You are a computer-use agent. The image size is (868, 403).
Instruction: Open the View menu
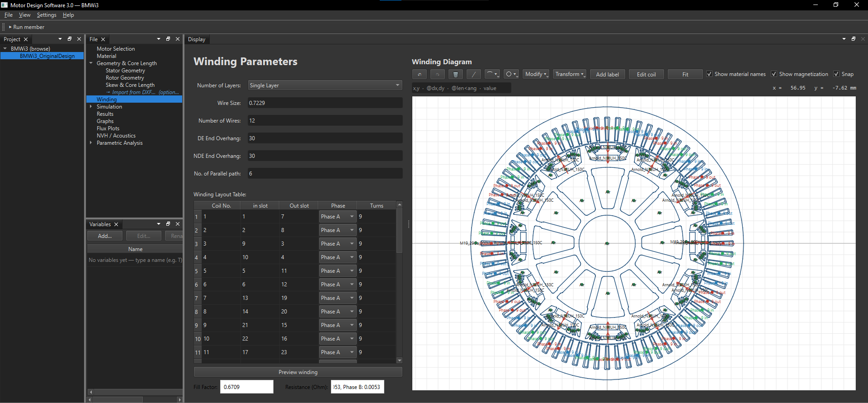tap(25, 15)
